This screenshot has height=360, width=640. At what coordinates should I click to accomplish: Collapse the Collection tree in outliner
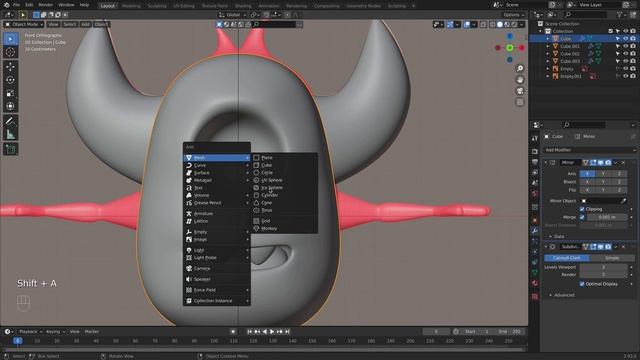click(540, 31)
